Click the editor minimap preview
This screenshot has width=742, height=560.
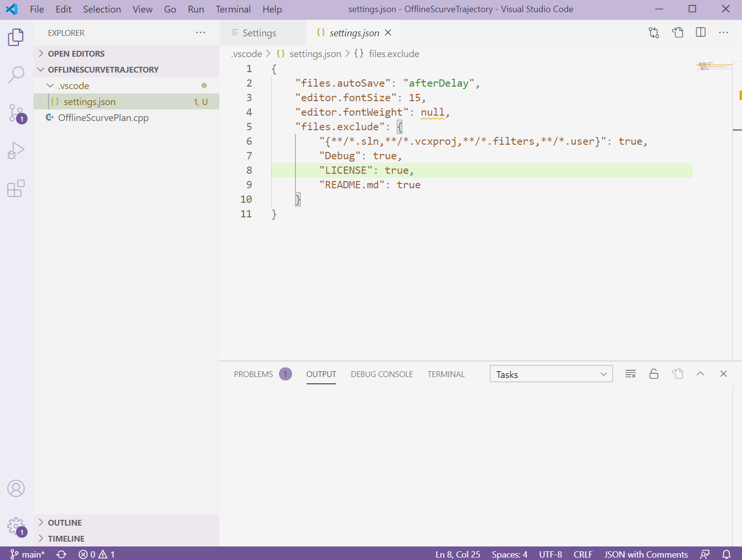(714, 66)
